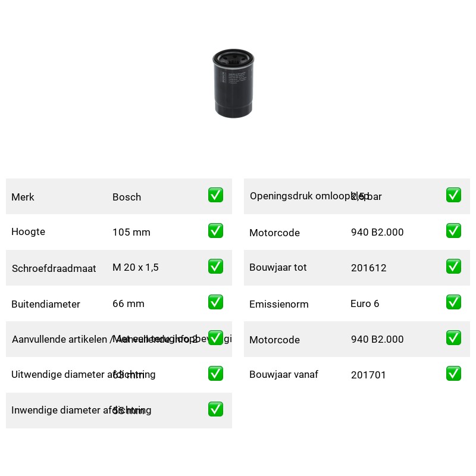The width and height of the screenshot is (476, 476).
Task: Click checkmark for Inwendige diameter afdichtring
Action: coord(215,409)
